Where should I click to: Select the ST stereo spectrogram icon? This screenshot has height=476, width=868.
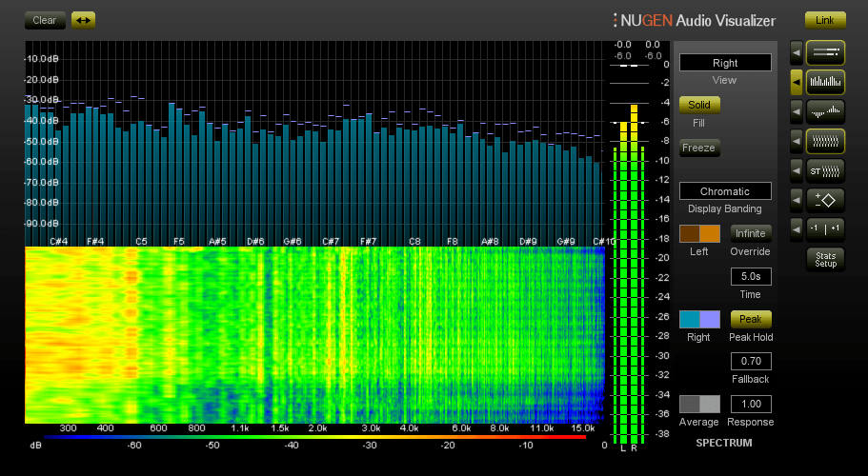coord(825,171)
